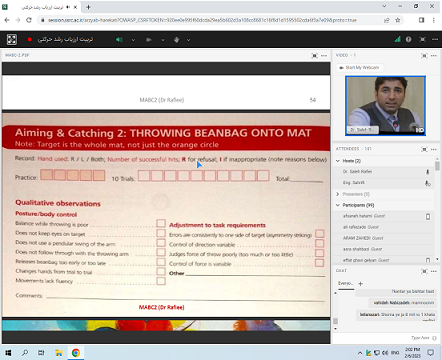Expand the Presenters group

338,194
